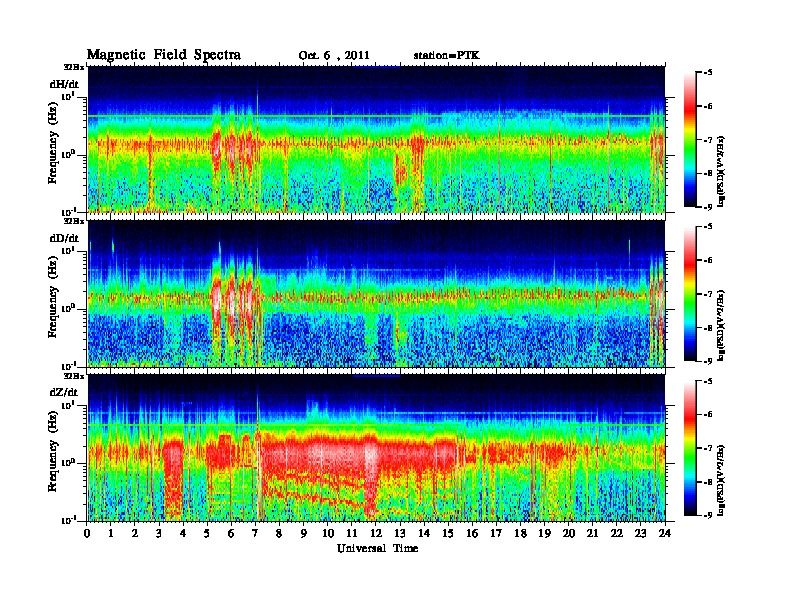Click the "-5" tick on dZ/dt color scale
Viewport: 792px width, 612px height.
tap(708, 381)
